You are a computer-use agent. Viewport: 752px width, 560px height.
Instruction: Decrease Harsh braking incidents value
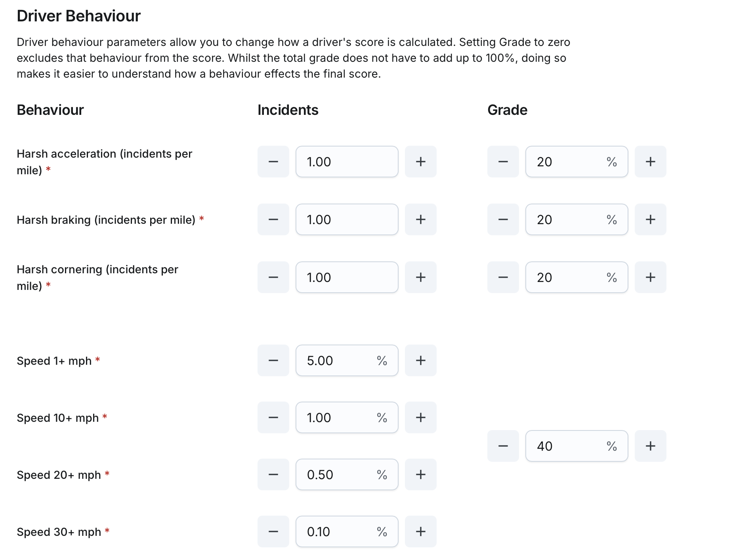(x=273, y=219)
